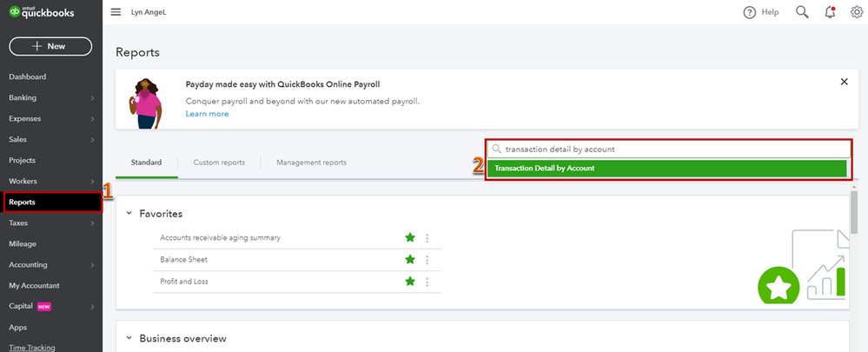Open more options for Balance Sheet
This screenshot has height=352, width=868.
click(x=427, y=260)
